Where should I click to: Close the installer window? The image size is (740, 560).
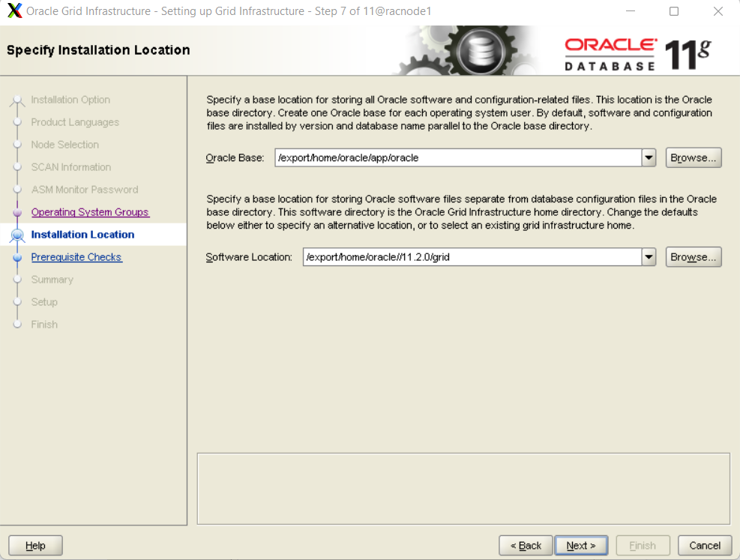click(718, 11)
